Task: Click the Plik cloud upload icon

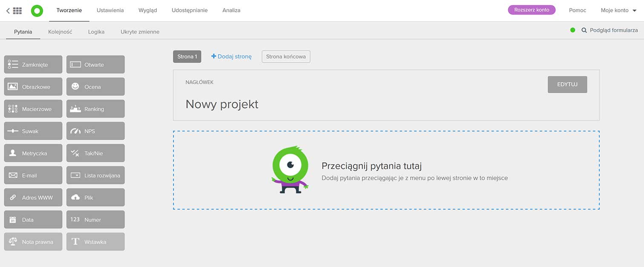Action: pos(75,198)
